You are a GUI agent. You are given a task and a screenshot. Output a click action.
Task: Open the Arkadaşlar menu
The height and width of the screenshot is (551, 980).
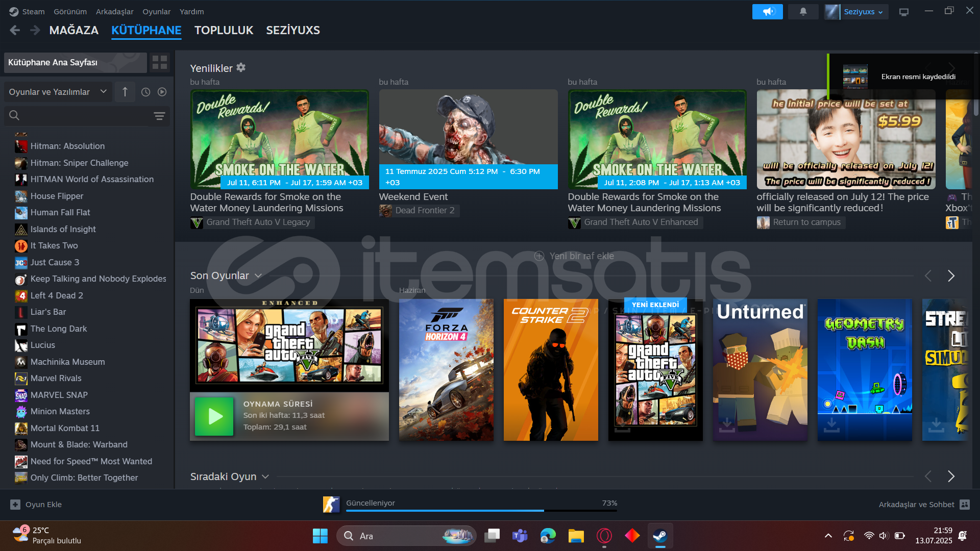click(114, 11)
